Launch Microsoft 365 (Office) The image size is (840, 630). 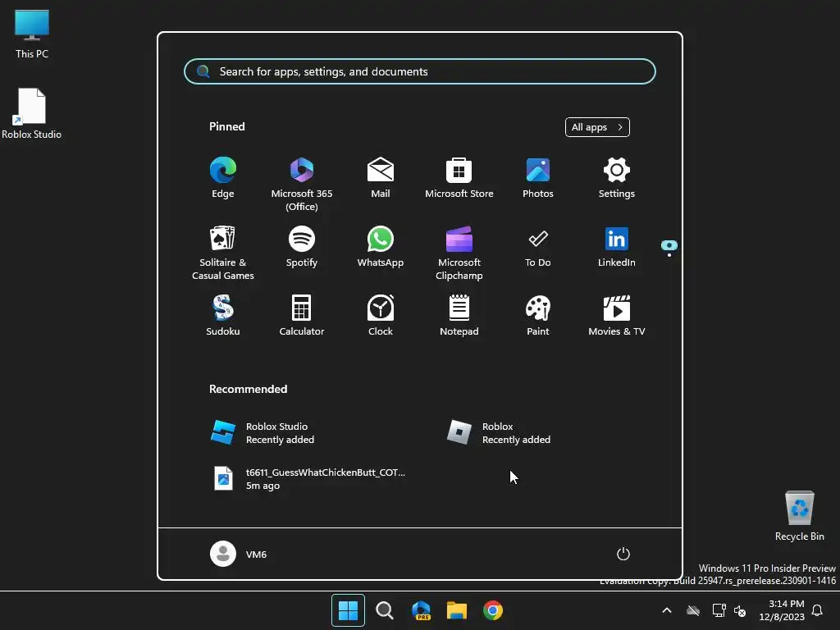[x=302, y=185]
